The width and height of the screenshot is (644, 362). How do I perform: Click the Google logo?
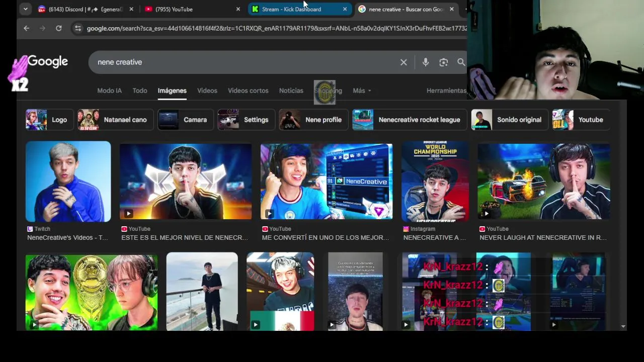point(48,61)
